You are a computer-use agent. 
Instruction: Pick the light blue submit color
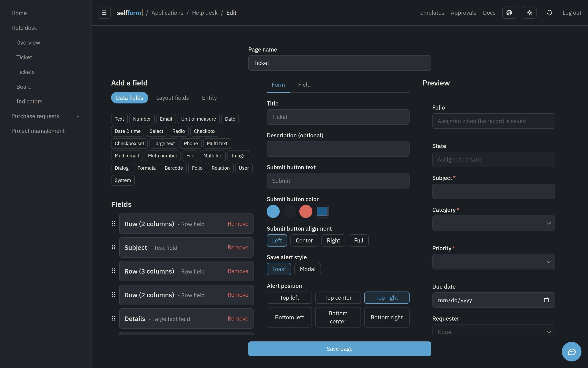coord(273,211)
